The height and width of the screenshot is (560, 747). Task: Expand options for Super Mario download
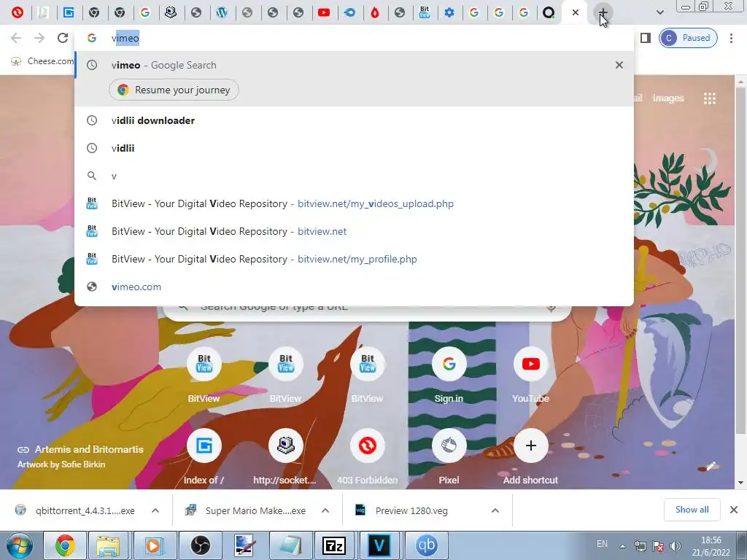pos(325,511)
